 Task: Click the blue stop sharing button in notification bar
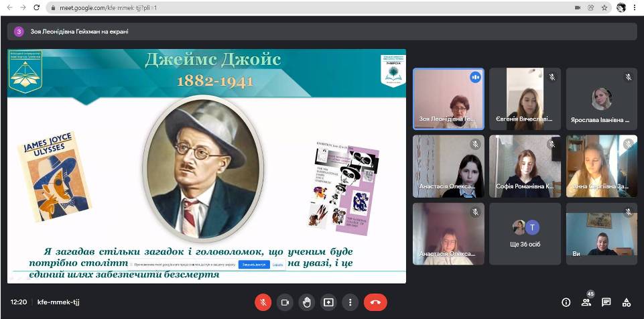click(254, 265)
